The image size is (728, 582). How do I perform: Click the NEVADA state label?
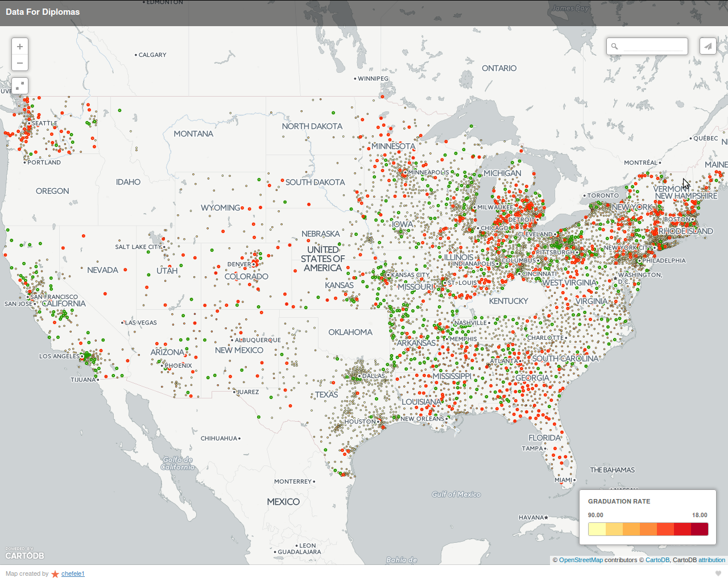pyautogui.click(x=102, y=271)
